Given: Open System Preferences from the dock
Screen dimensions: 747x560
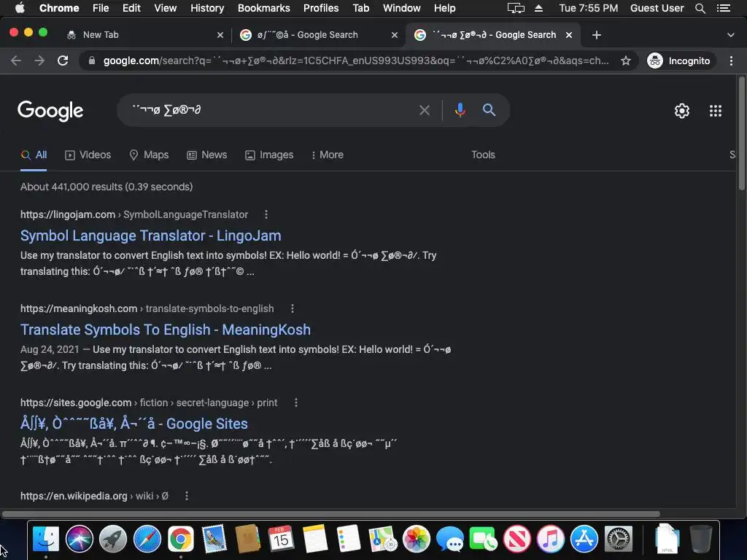Looking at the screenshot, I should pos(619,540).
